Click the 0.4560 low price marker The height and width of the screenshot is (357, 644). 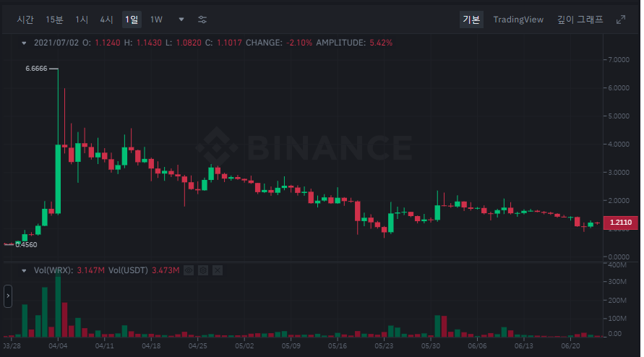pos(26,245)
